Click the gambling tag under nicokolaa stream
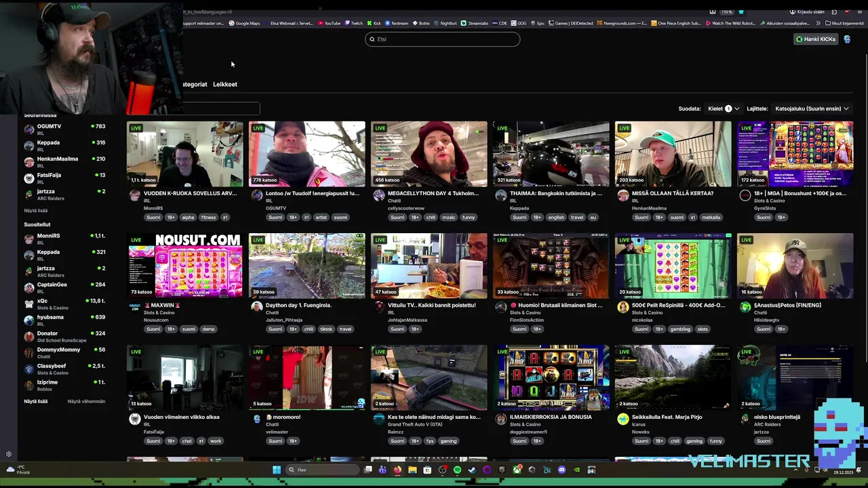The height and width of the screenshot is (488, 868). (x=680, y=329)
